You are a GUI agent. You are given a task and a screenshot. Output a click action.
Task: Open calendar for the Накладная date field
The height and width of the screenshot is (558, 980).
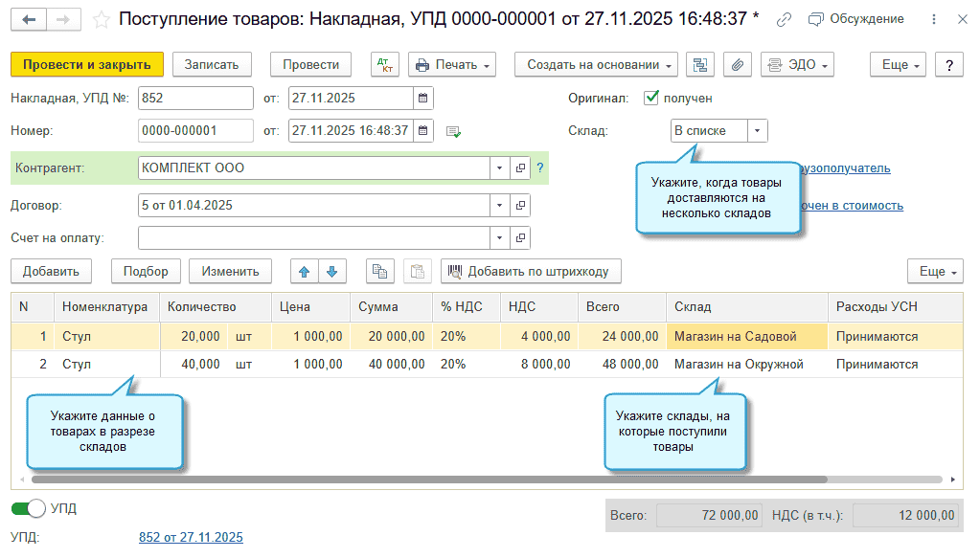click(x=422, y=98)
